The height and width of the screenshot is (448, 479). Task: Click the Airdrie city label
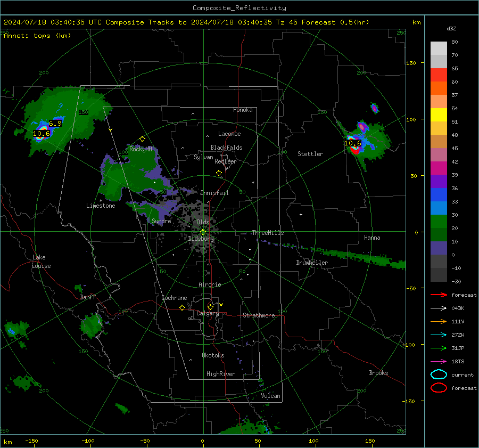coord(210,284)
